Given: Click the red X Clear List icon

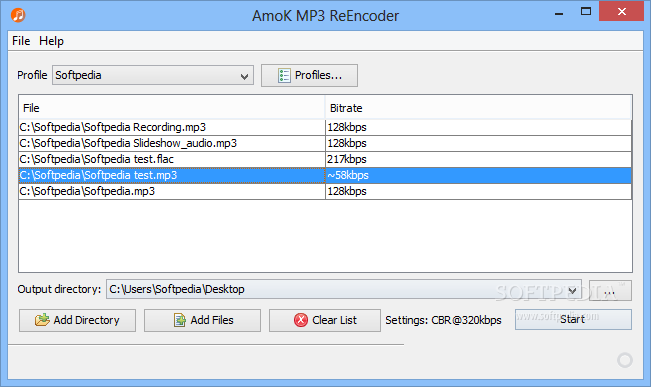Looking at the screenshot, I should (301, 320).
